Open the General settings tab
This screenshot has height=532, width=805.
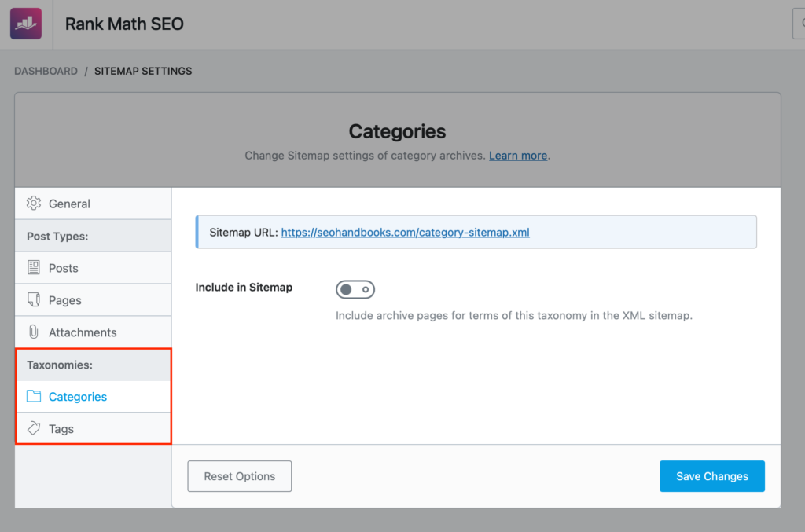point(93,204)
